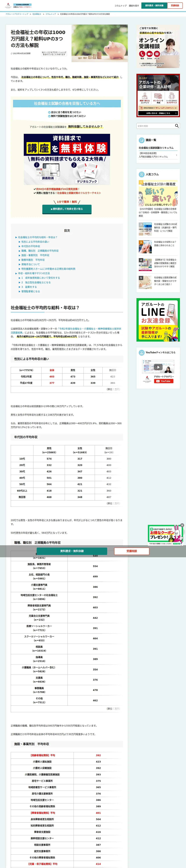Click the ニーズに合わせてカスタマイズ tile icon
The image size is (186, 868).
172,96
